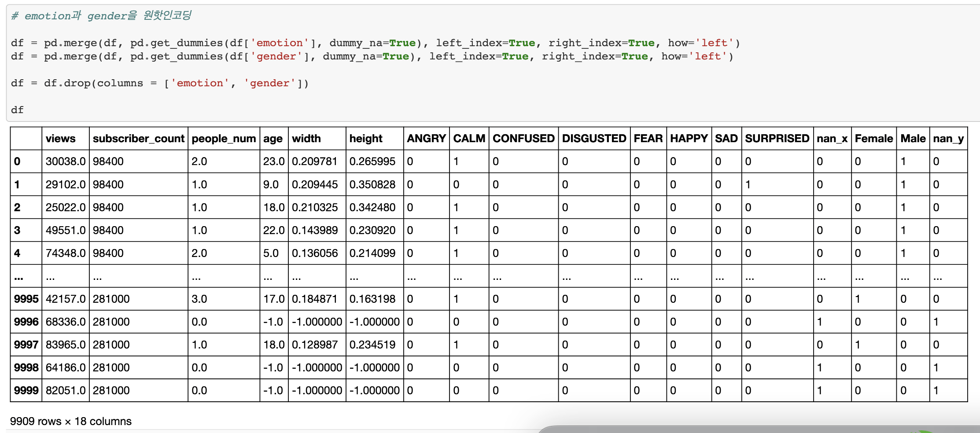Select views value 82051.0
This screenshot has width=980, height=433.
66,390
